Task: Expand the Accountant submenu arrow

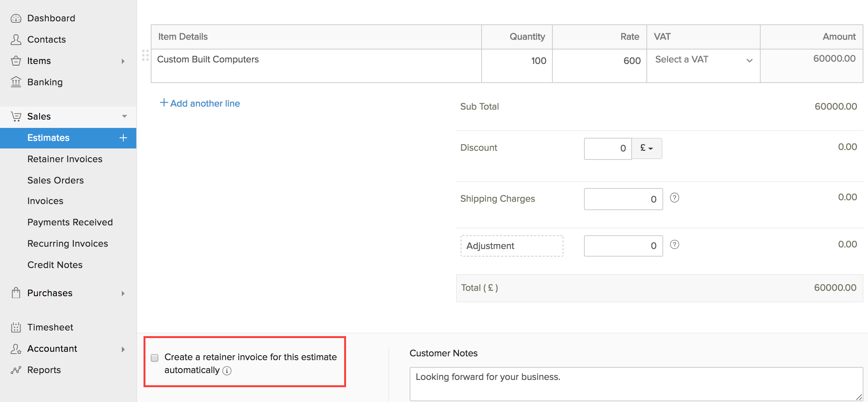Action: (123, 349)
